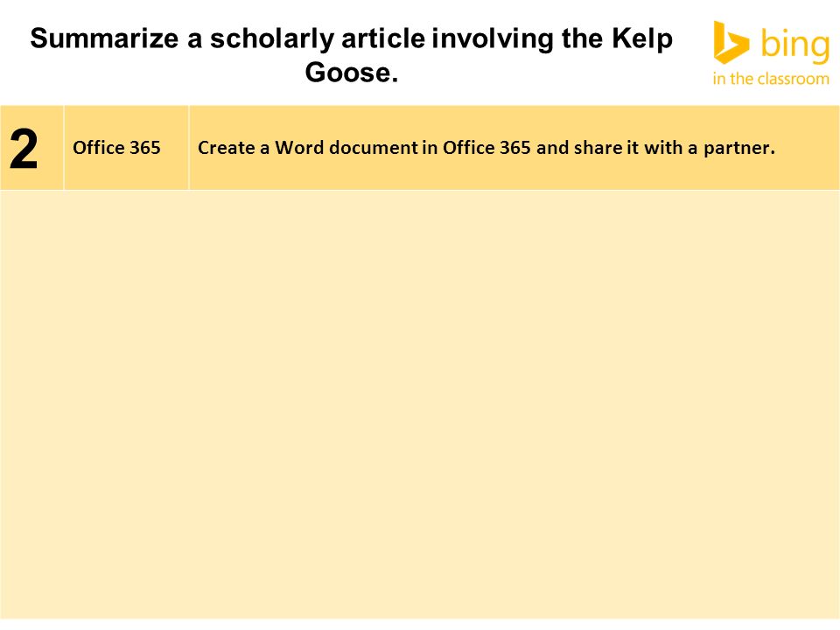Click the word 'document' in the instruction
The image size is (840, 630).
coord(374,147)
